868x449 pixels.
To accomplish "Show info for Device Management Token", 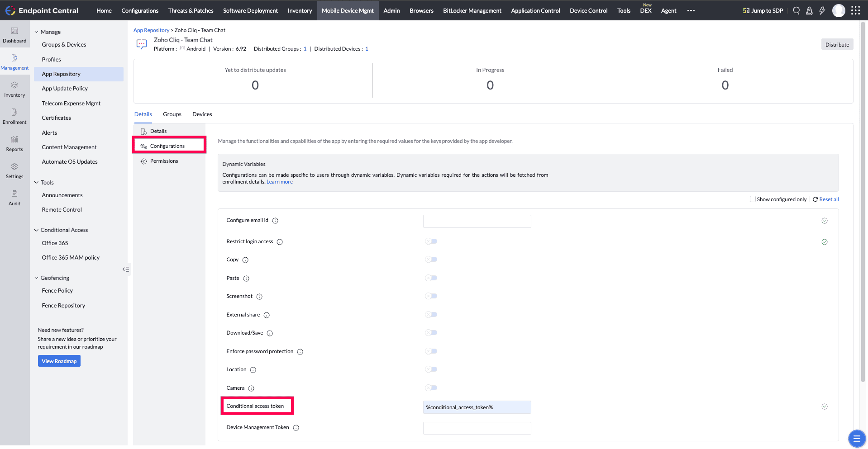I will pos(296,428).
